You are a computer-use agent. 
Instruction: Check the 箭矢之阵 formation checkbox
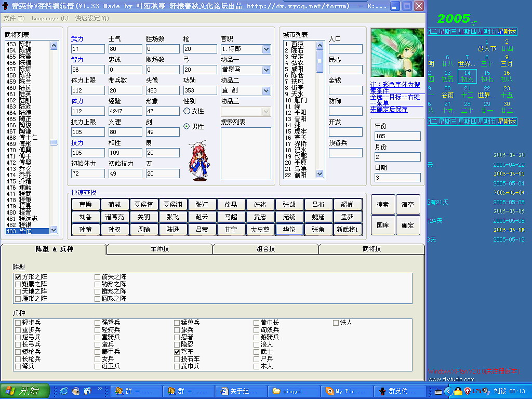point(98,277)
